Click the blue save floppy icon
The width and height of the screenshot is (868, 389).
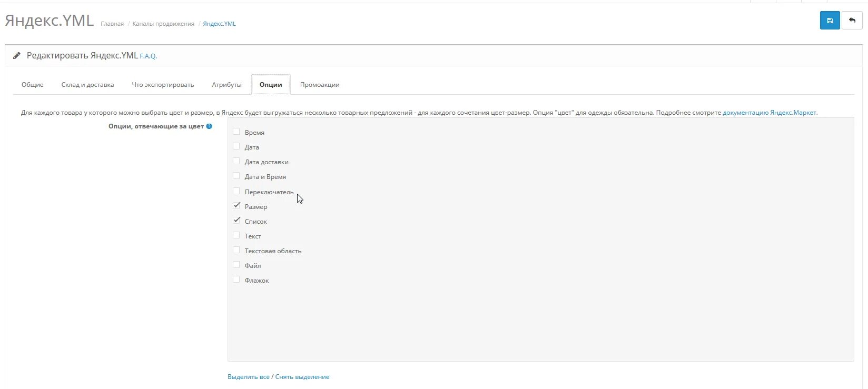tap(830, 21)
